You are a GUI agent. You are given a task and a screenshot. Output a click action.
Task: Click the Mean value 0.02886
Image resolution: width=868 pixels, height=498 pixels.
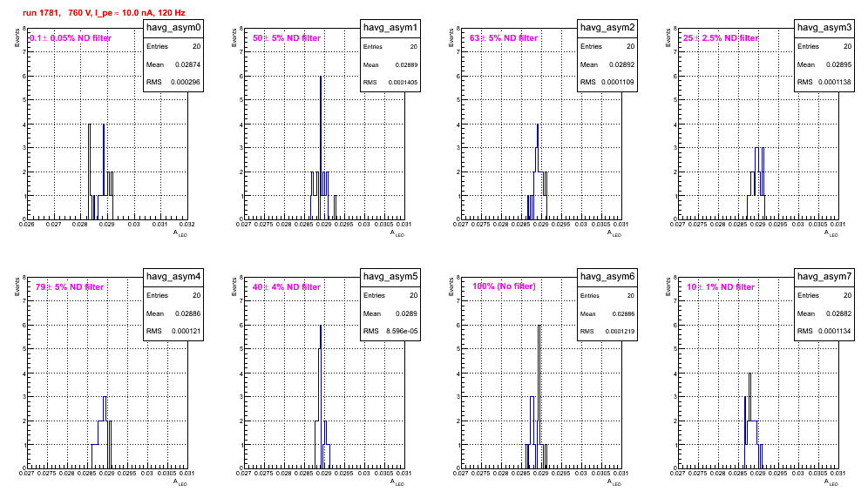[187, 313]
